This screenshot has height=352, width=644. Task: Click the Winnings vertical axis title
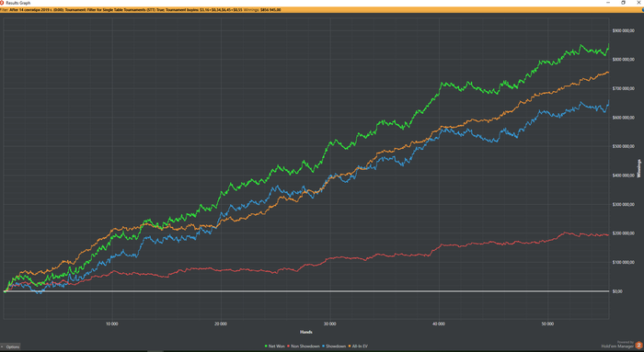638,168
